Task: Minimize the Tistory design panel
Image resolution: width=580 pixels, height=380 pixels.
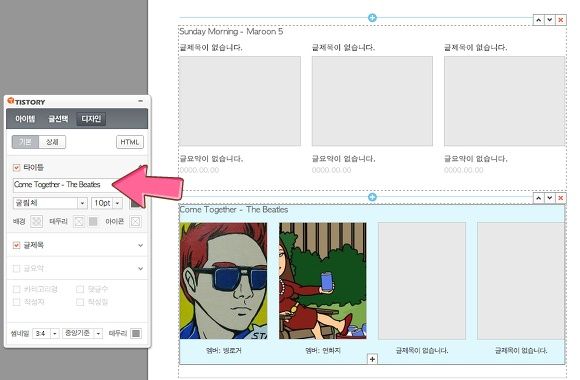Action: (x=140, y=101)
